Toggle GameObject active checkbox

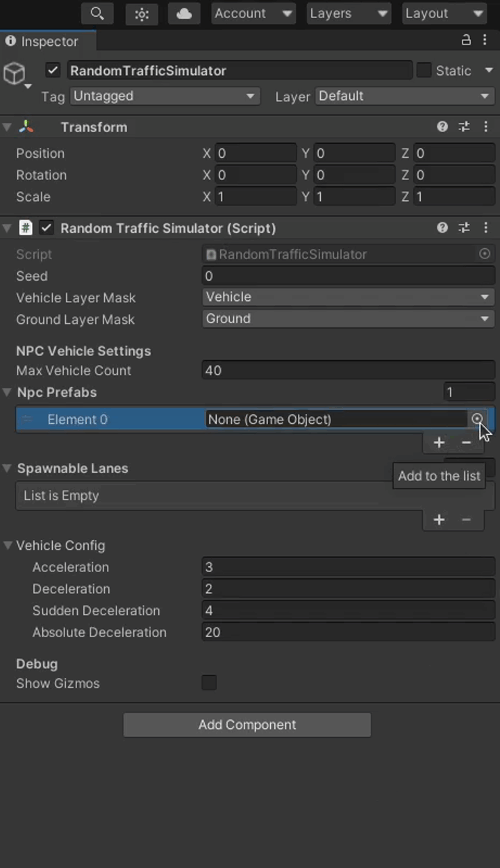(53, 70)
